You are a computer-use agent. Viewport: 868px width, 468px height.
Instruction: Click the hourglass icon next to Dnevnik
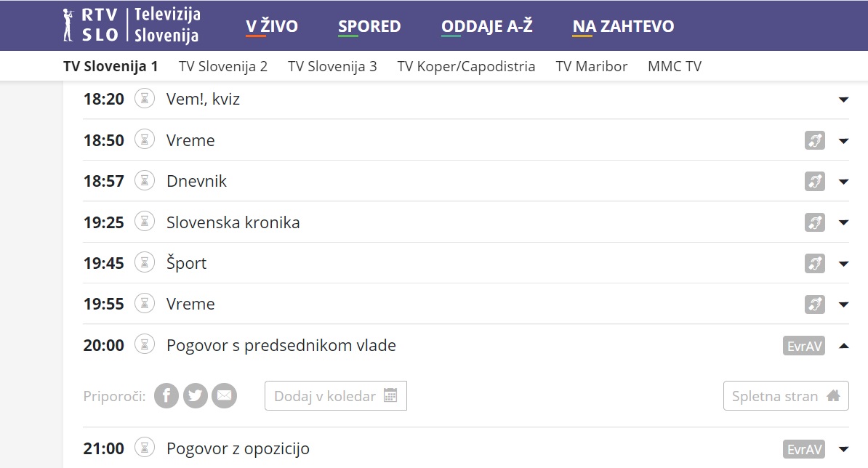coord(146,181)
